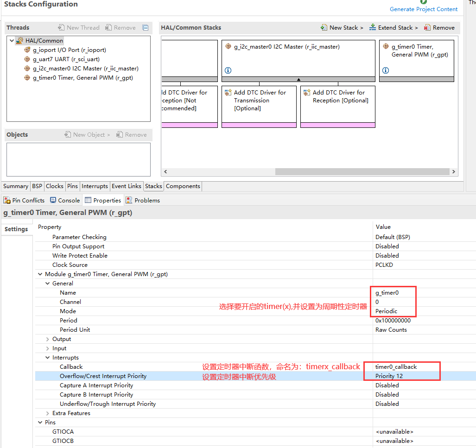
Task: Collapse the Interrupts property group
Action: point(48,358)
